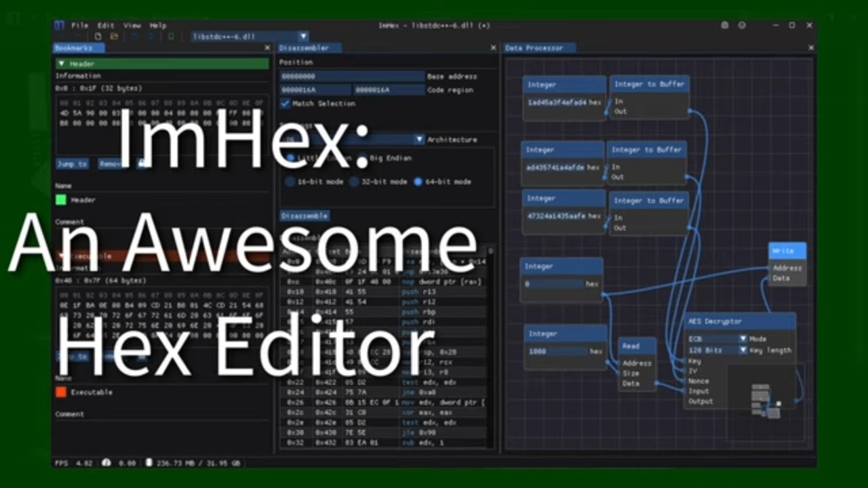
Task: Click the green Header color swatch
Action: (x=61, y=200)
